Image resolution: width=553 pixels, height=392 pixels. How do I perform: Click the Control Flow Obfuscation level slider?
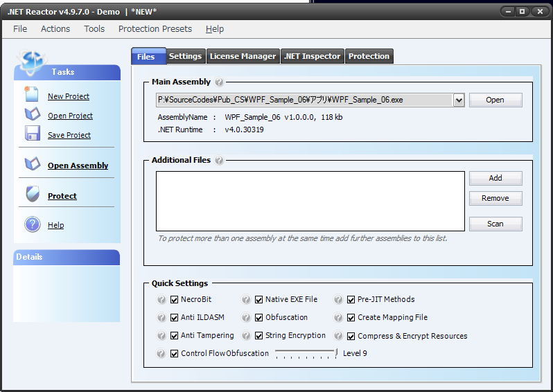click(306, 353)
